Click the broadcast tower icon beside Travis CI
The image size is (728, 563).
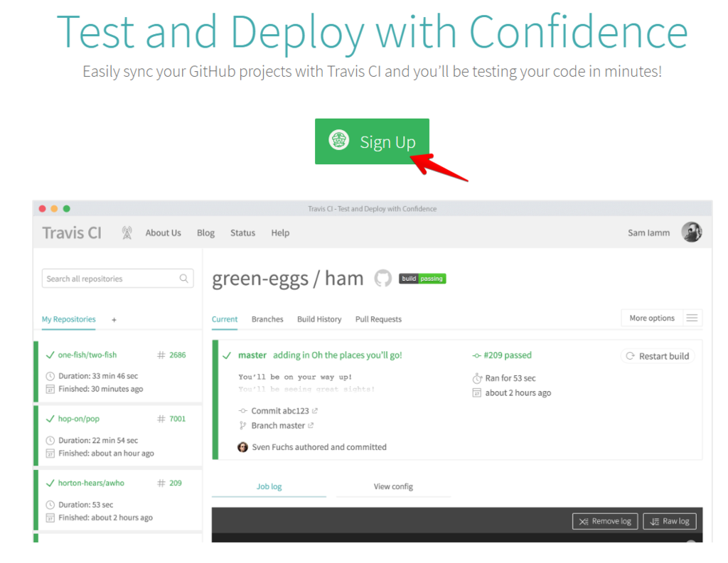tap(127, 232)
